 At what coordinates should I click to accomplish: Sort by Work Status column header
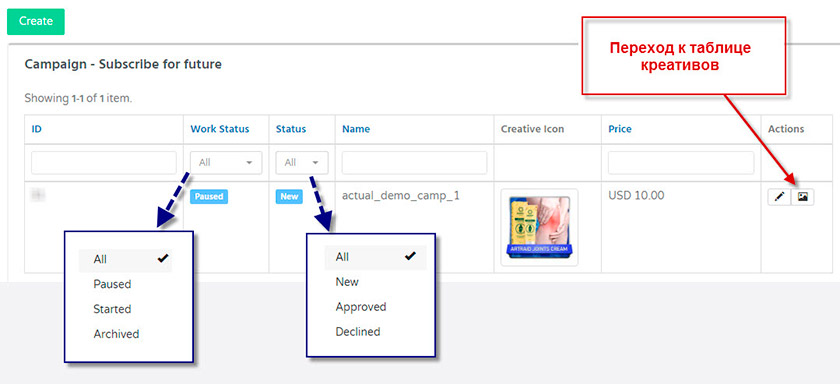tap(220, 129)
